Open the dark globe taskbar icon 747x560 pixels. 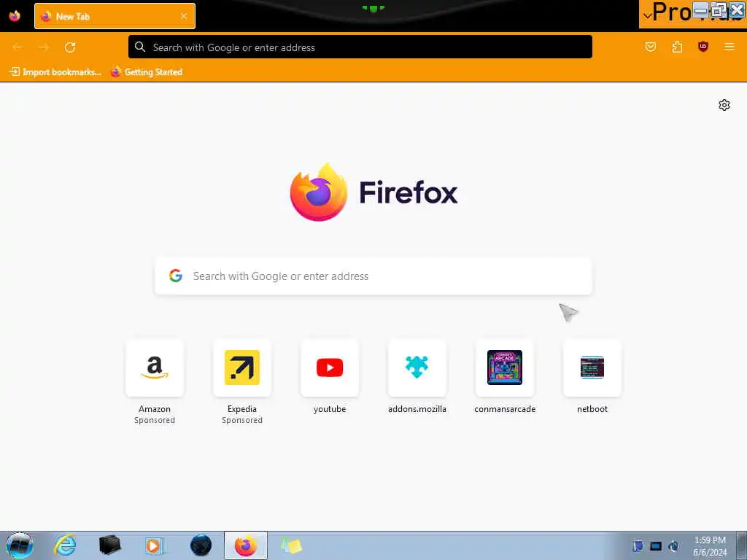(201, 545)
